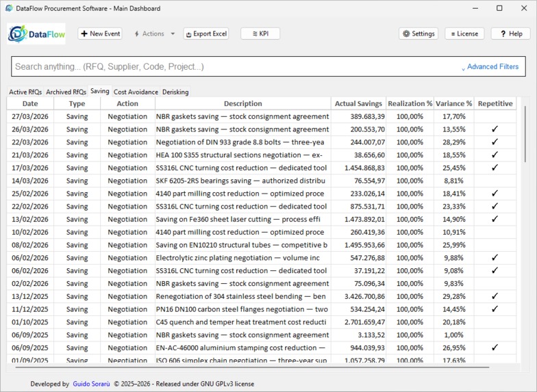Click the vertical scrollbar thumb
Screen dimensions: 537x392
point(525,134)
